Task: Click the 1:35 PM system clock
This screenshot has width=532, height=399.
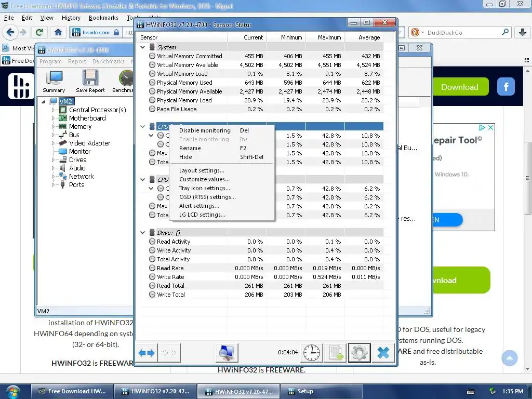Action: click(513, 392)
